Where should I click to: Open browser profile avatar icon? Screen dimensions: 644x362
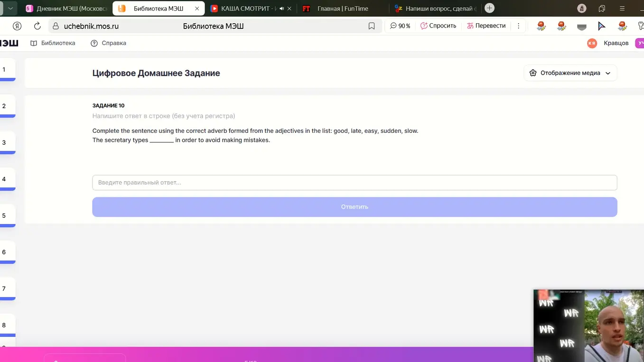pos(582,9)
